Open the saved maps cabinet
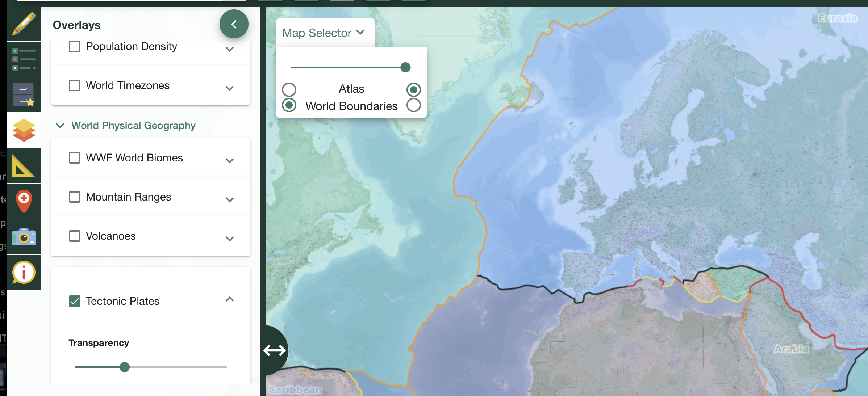The height and width of the screenshot is (396, 868). pyautogui.click(x=23, y=94)
